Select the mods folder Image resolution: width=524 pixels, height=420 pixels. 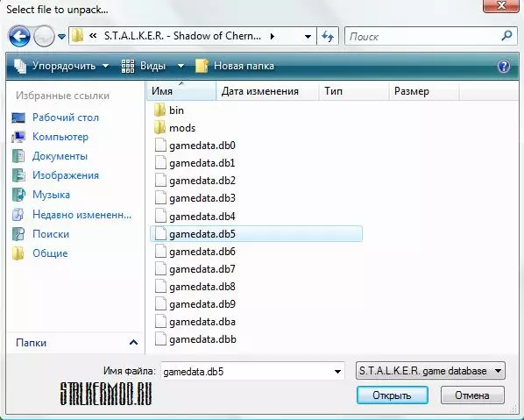point(174,128)
